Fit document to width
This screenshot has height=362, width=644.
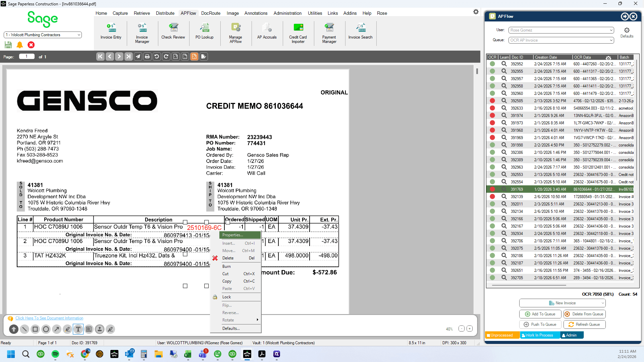pos(175,57)
